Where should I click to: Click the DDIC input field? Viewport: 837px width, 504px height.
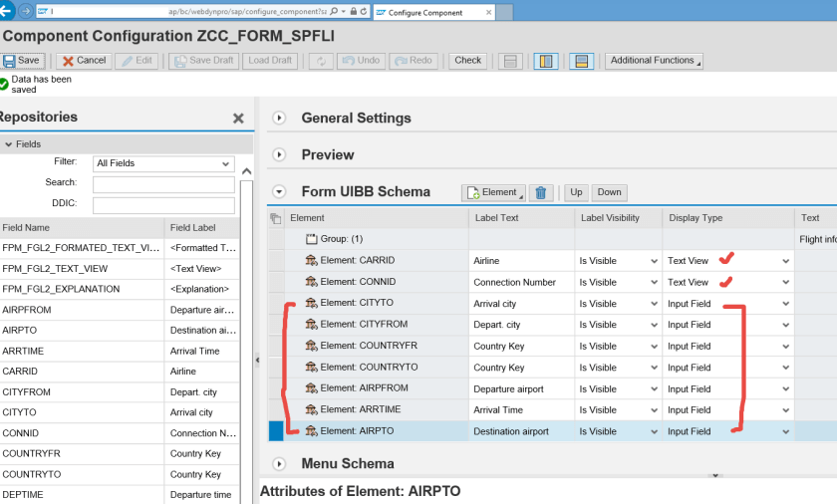tap(163, 205)
